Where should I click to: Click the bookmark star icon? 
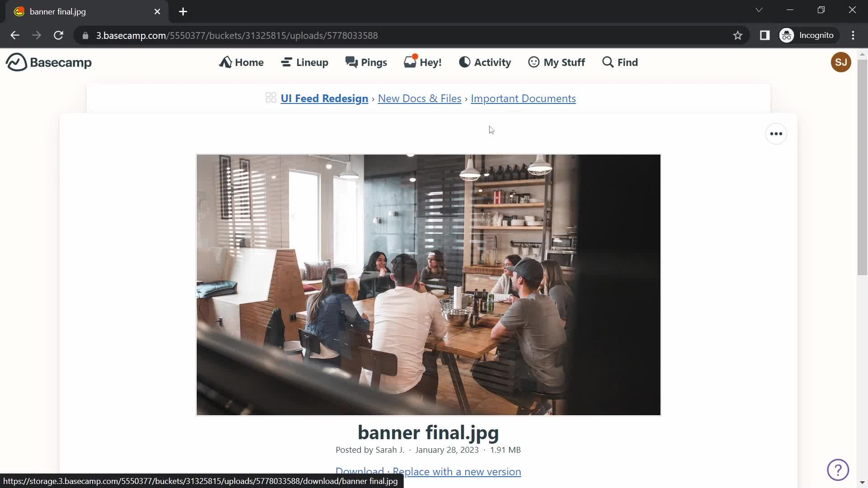click(x=738, y=35)
